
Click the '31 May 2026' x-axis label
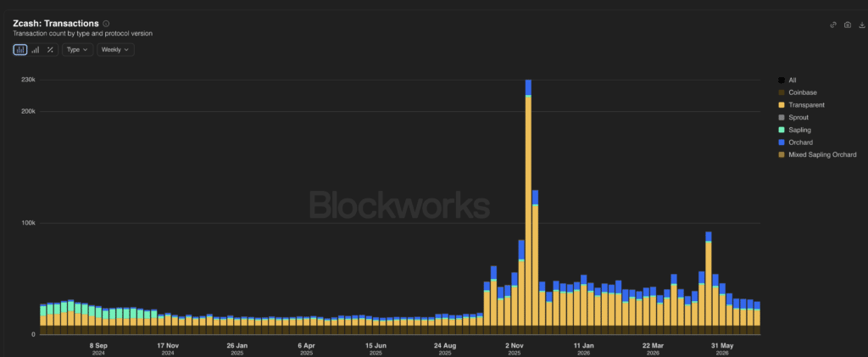click(722, 349)
